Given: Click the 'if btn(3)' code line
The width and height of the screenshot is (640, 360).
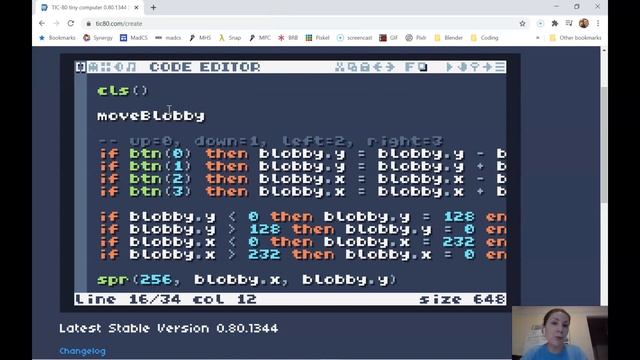Looking at the screenshot, I should pyautogui.click(x=302, y=191).
